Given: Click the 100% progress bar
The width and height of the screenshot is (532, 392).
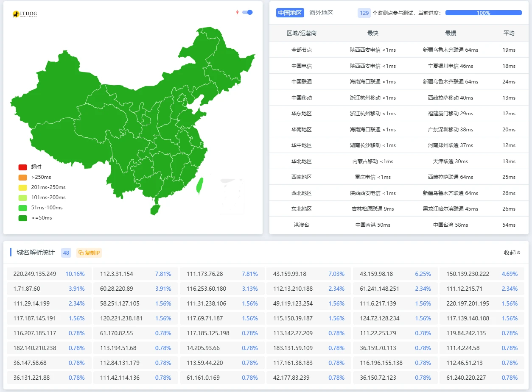Looking at the screenshot, I should point(483,13).
